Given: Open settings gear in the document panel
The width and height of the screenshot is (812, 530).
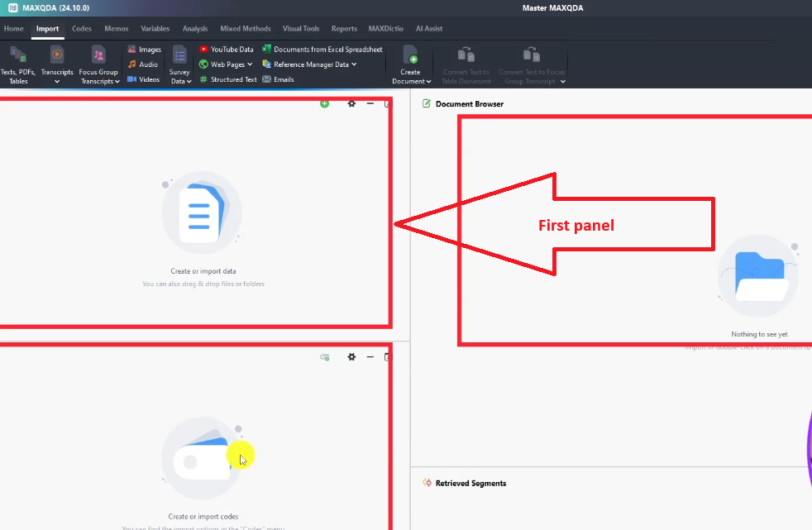Looking at the screenshot, I should tap(351, 103).
